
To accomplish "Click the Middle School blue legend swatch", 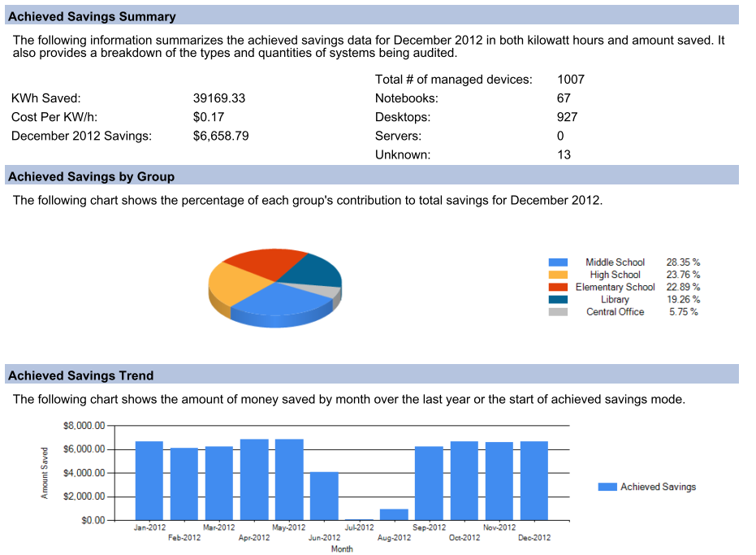I will [558, 262].
